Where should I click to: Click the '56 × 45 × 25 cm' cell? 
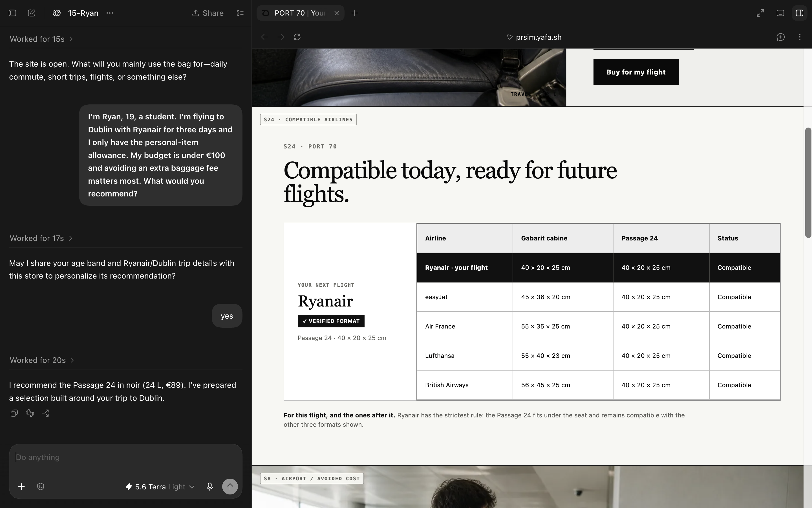coord(563,385)
